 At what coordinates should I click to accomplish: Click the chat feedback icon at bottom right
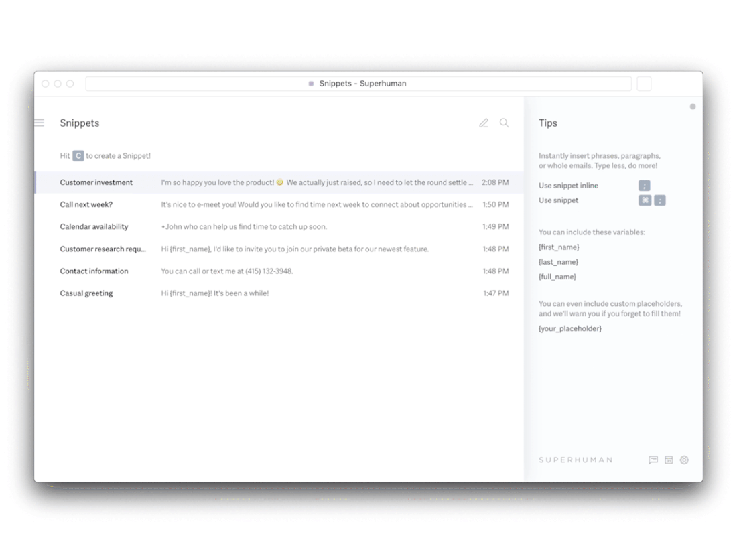[x=653, y=460]
